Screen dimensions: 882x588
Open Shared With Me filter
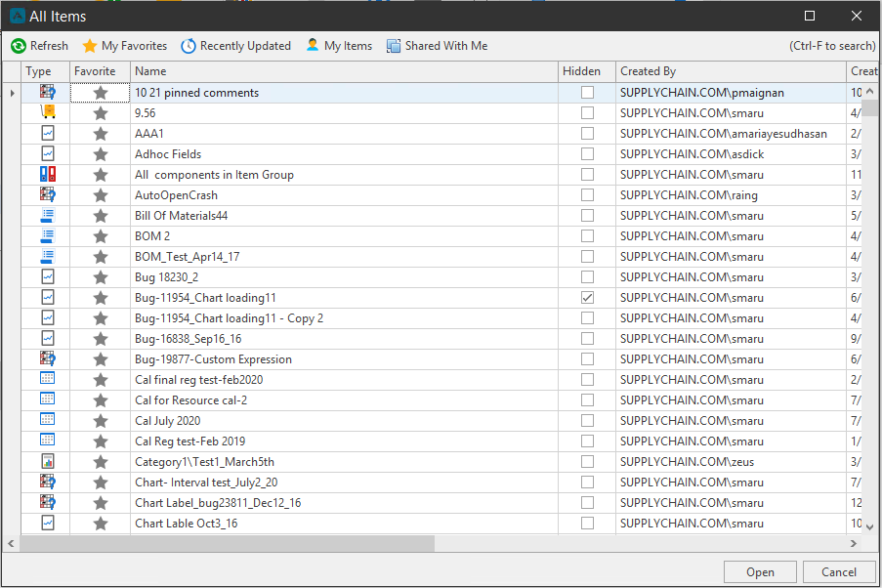pyautogui.click(x=437, y=46)
